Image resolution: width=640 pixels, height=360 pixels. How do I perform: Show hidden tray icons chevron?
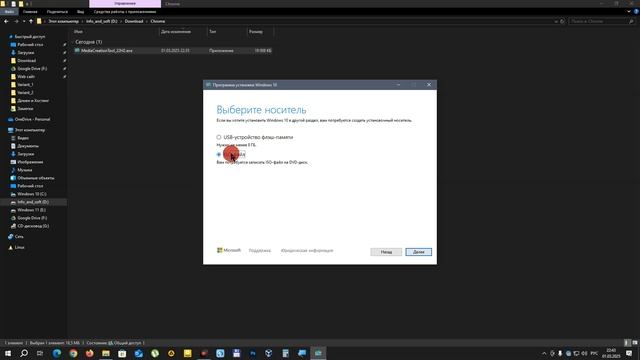coord(544,353)
